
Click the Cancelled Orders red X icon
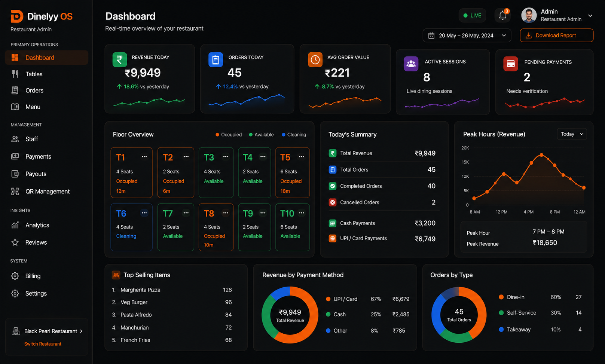tap(332, 202)
